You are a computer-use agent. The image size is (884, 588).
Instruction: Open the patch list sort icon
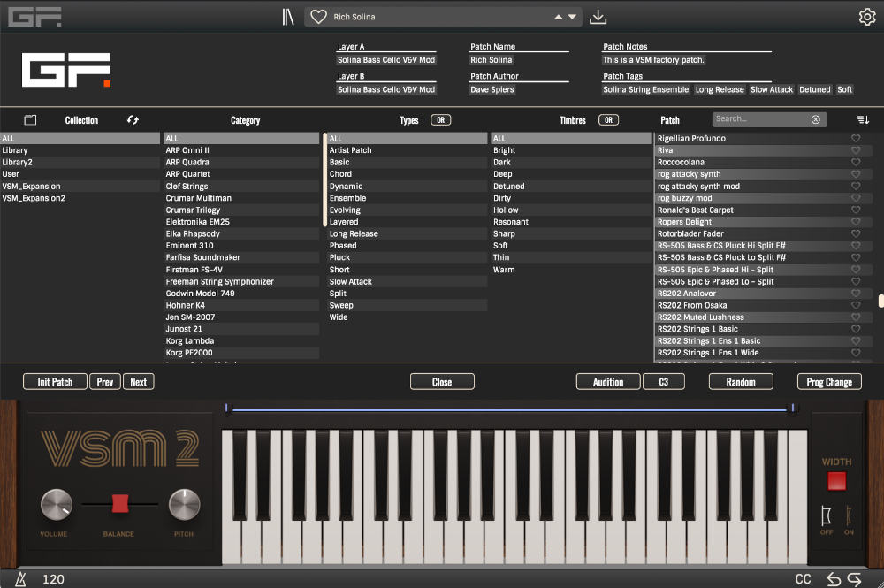pos(862,118)
